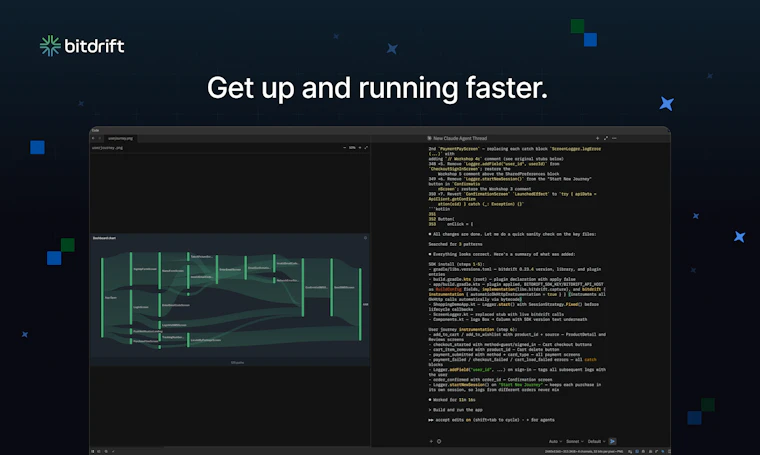The height and width of the screenshot is (455, 760).
Task: Click the 'Worked for 11m 16s' line
Action: 452,400
